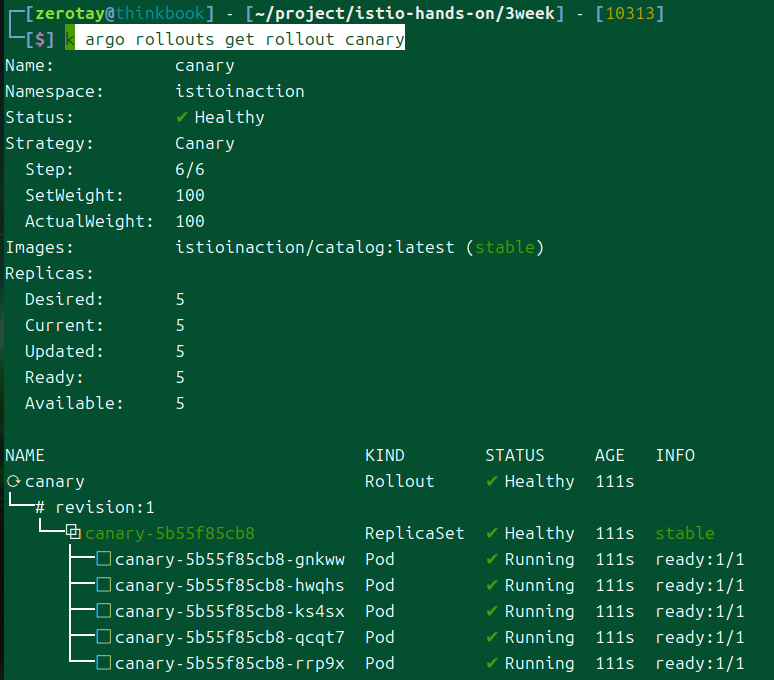
Task: Click the Running checkmark for pod gnkww
Action: pos(492,559)
